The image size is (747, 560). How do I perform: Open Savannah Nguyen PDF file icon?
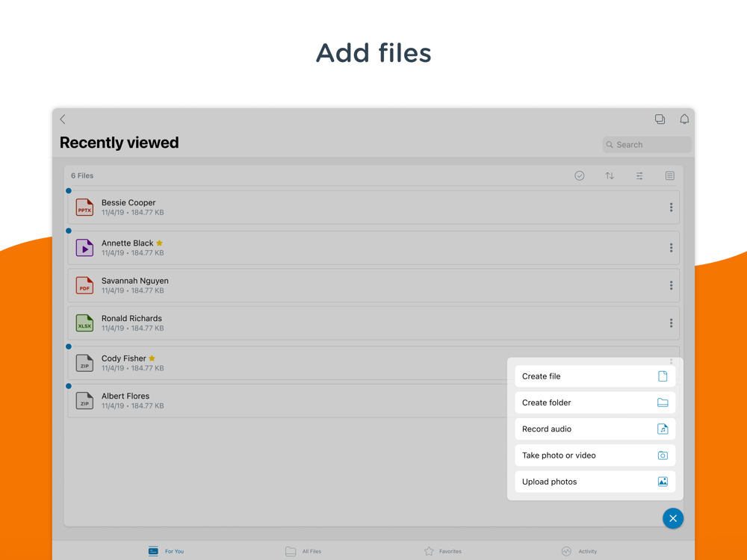[x=84, y=285]
